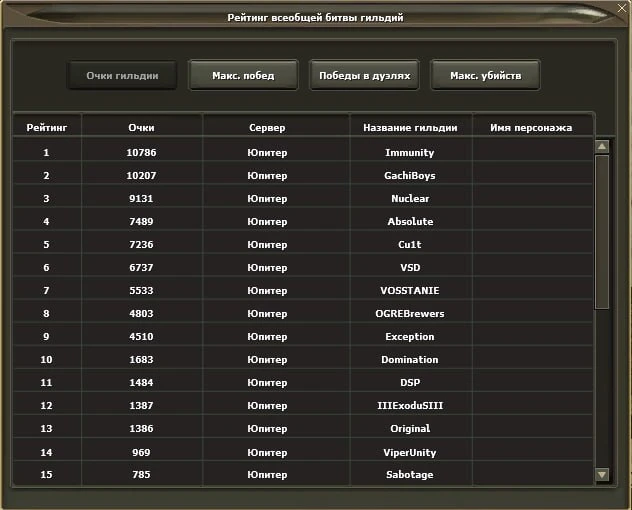Select the Domination guild name
632x510 pixels.
(x=410, y=360)
